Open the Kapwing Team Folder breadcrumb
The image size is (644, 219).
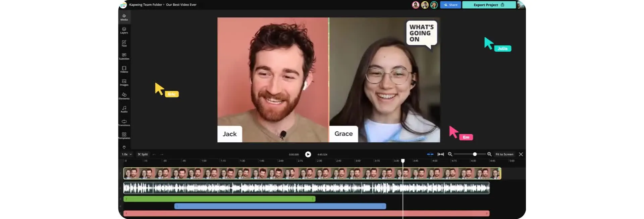[x=146, y=5]
